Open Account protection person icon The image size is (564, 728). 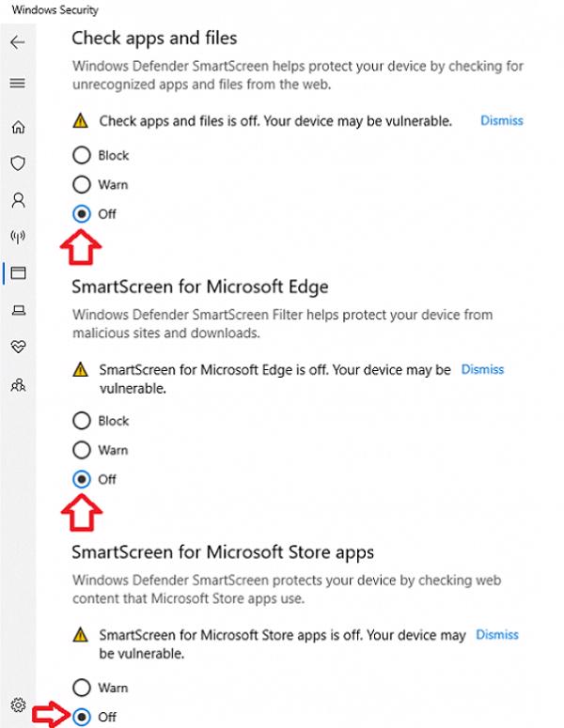pos(18,200)
